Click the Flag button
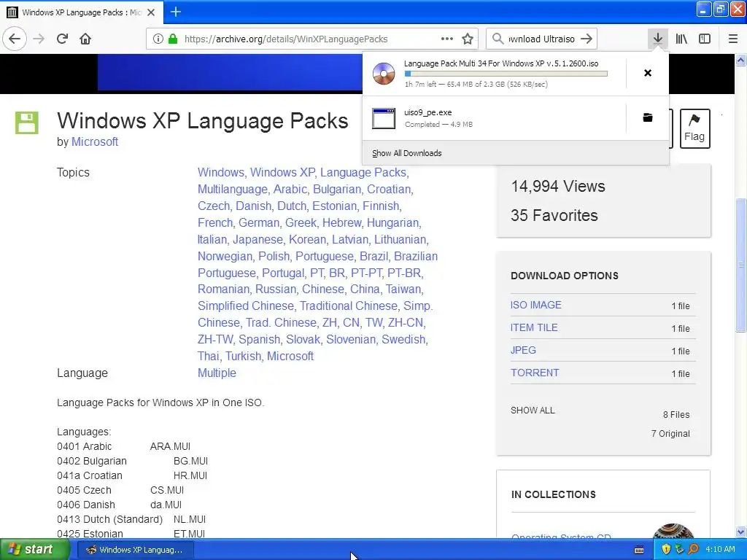The width and height of the screenshot is (747, 560). [x=694, y=128]
